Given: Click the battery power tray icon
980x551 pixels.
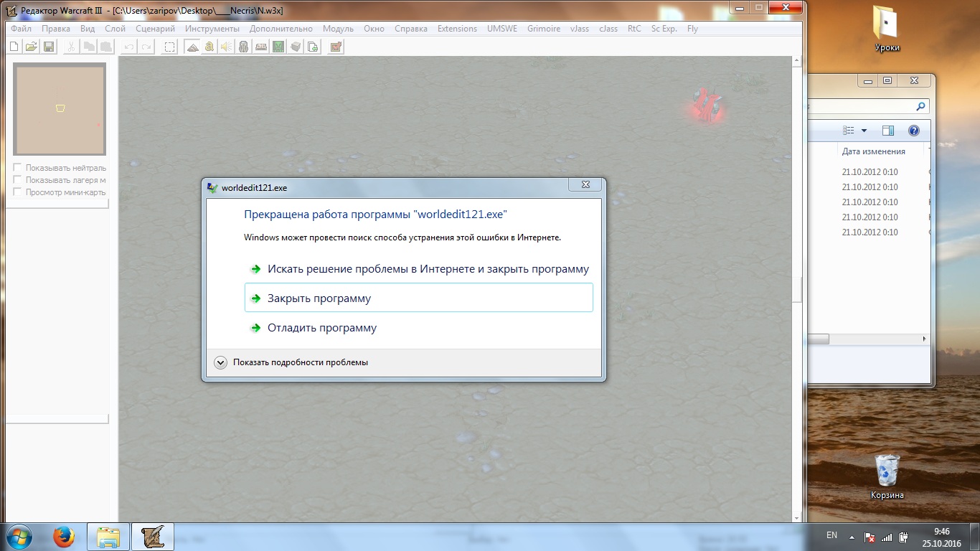Looking at the screenshot, I should tap(904, 537).
